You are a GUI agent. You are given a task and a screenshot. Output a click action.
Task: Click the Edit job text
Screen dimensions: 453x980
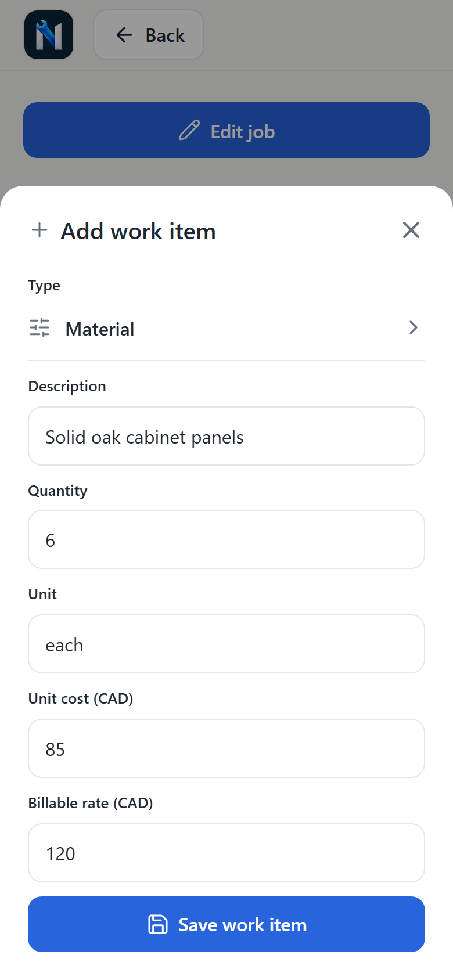pos(243,132)
